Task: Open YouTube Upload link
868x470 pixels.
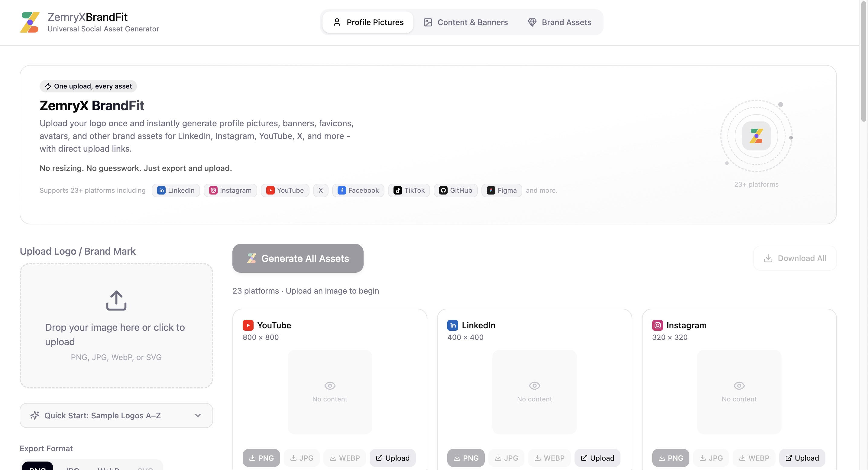Action: tap(393, 458)
